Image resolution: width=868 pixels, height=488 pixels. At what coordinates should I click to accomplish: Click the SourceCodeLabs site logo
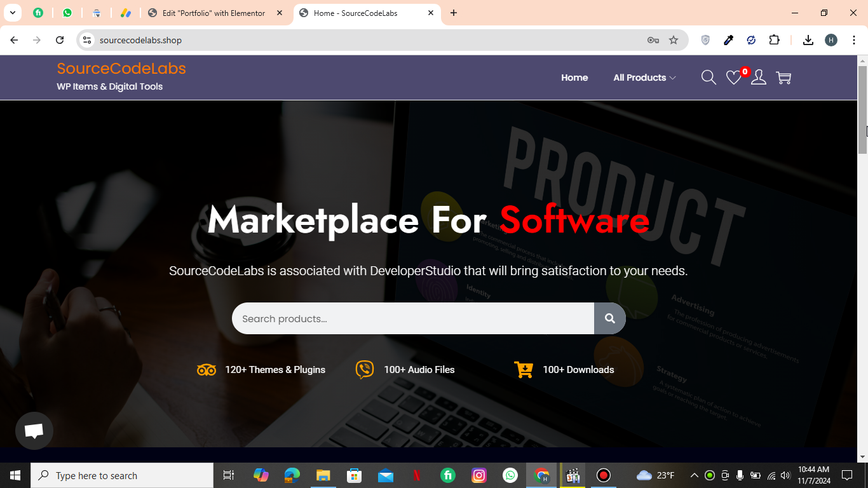pos(121,69)
